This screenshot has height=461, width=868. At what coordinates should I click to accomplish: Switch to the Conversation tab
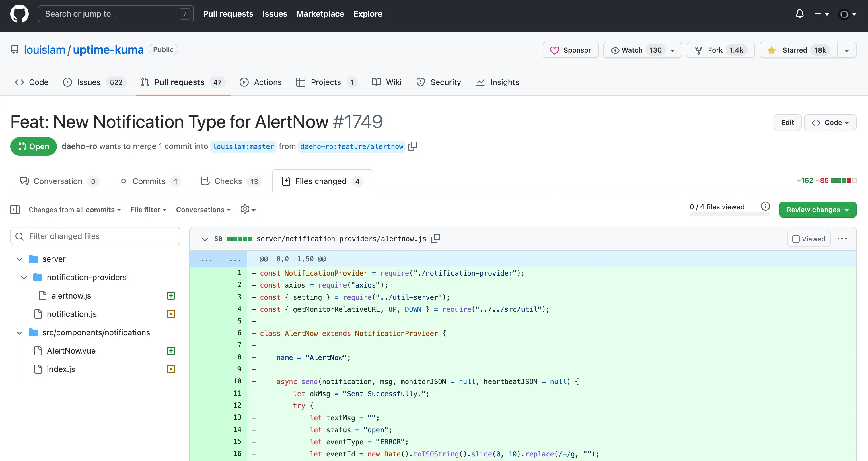click(58, 181)
